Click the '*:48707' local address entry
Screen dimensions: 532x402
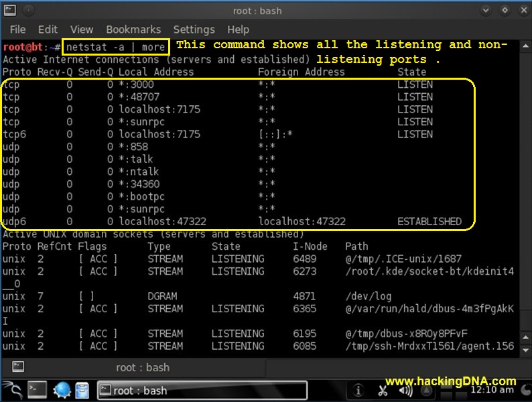point(139,97)
